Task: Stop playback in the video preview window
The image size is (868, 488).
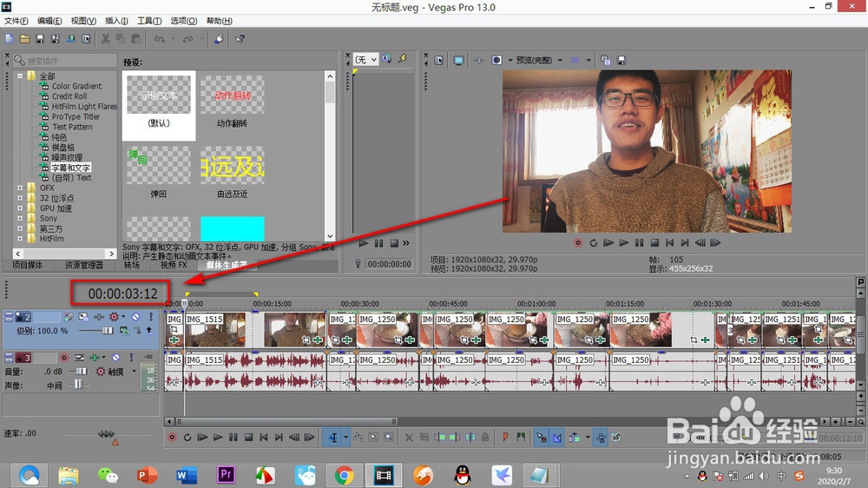Action: click(x=654, y=242)
